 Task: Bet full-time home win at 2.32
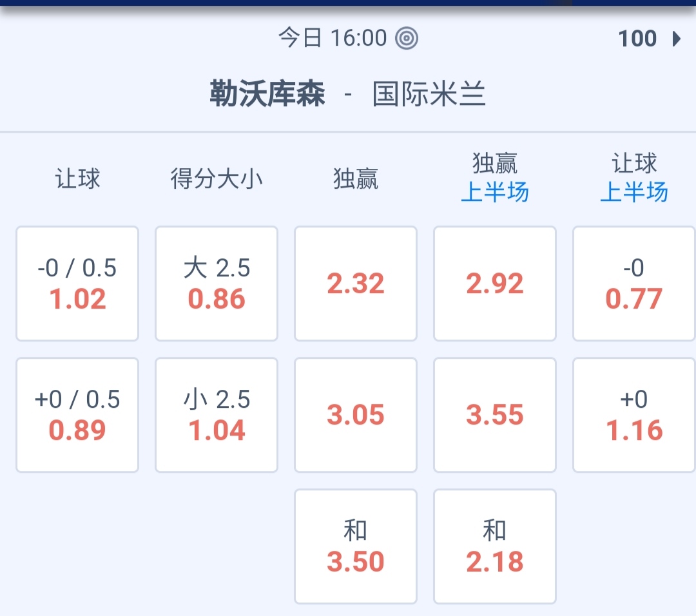coord(356,284)
